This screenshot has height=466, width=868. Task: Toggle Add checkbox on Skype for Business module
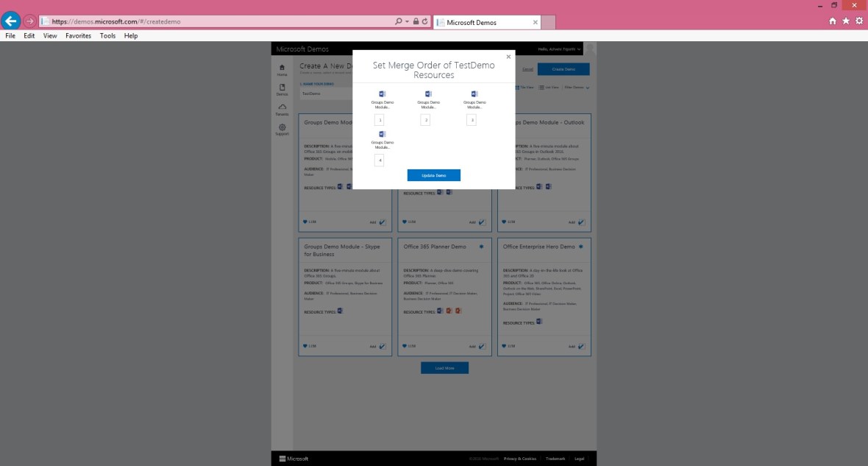click(383, 346)
